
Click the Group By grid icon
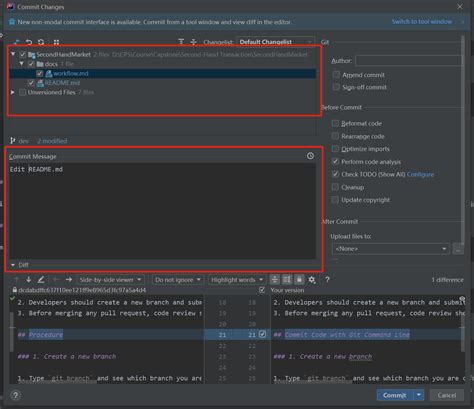[x=56, y=42]
